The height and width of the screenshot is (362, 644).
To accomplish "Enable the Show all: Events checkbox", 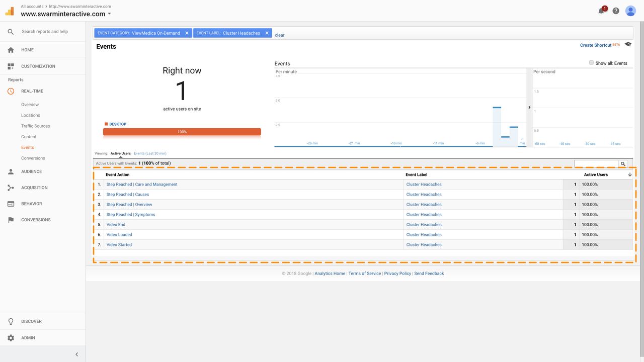I will point(591,63).
